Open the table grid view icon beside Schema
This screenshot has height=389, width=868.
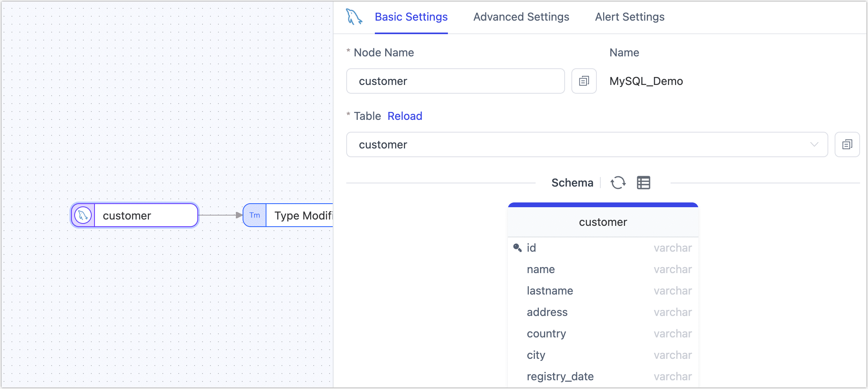(x=643, y=183)
